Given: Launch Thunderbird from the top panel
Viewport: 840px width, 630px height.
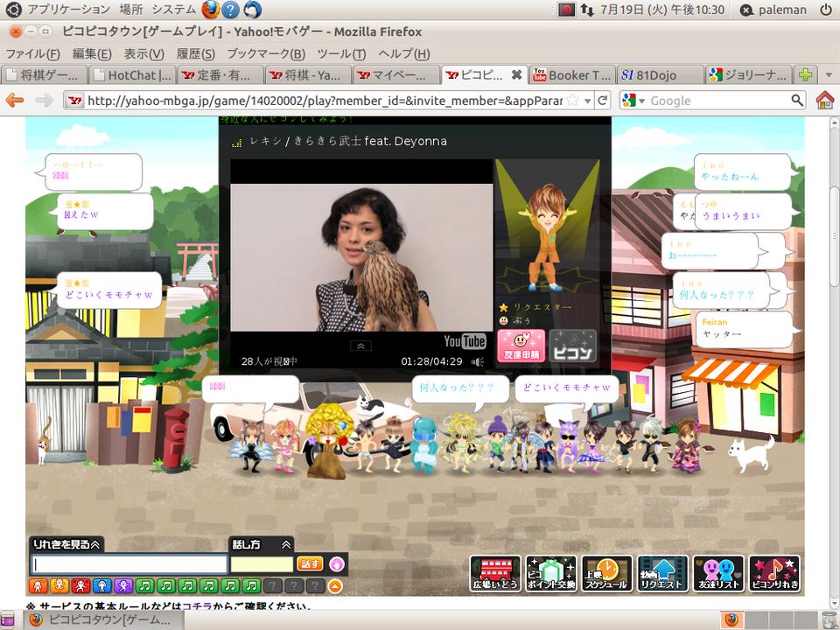Looking at the screenshot, I should [x=252, y=9].
